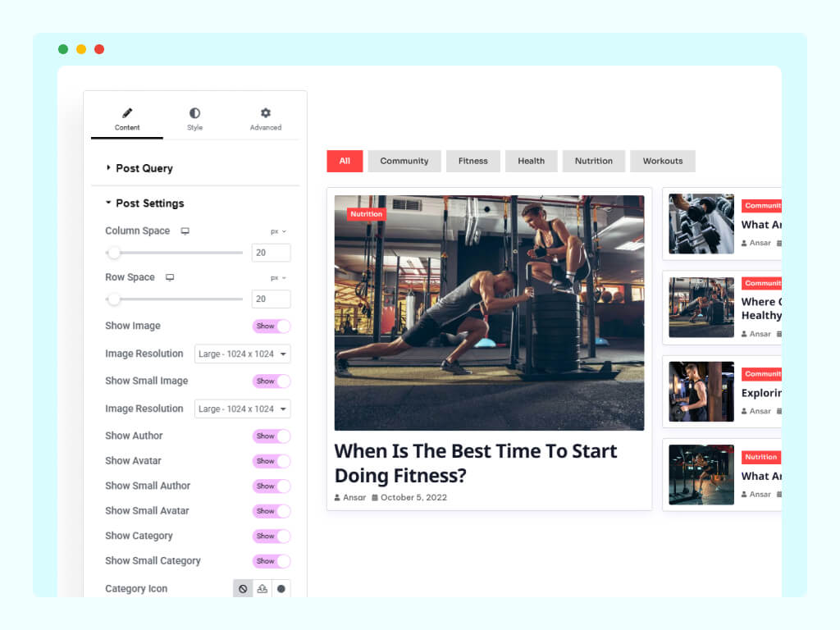This screenshot has width=840, height=630.
Task: Toggle off the Show Image switch
Action: [x=271, y=326]
